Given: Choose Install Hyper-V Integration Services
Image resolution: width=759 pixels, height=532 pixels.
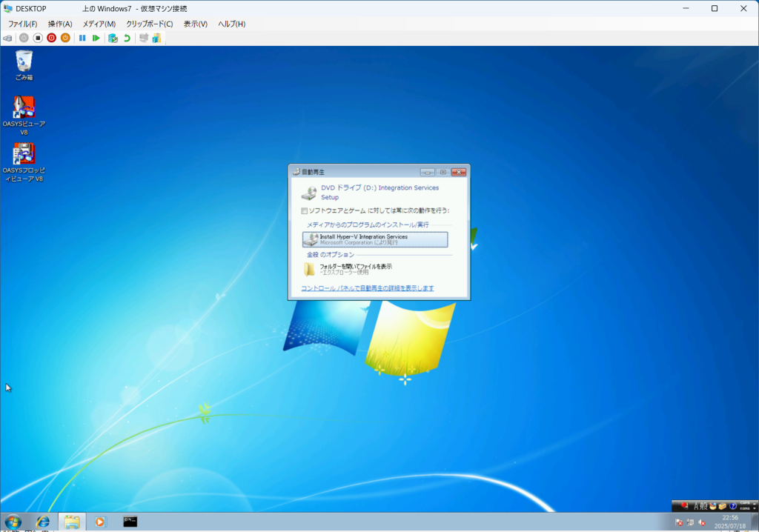Looking at the screenshot, I should click(375, 239).
